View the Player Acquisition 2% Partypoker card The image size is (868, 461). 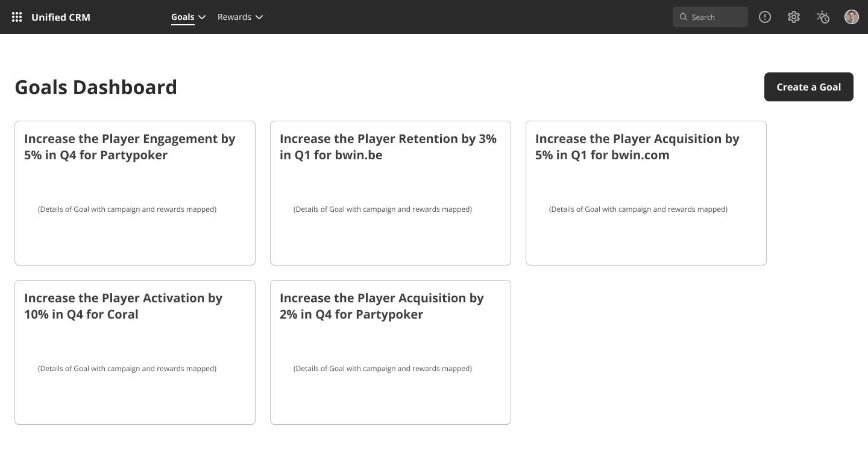pos(391,352)
